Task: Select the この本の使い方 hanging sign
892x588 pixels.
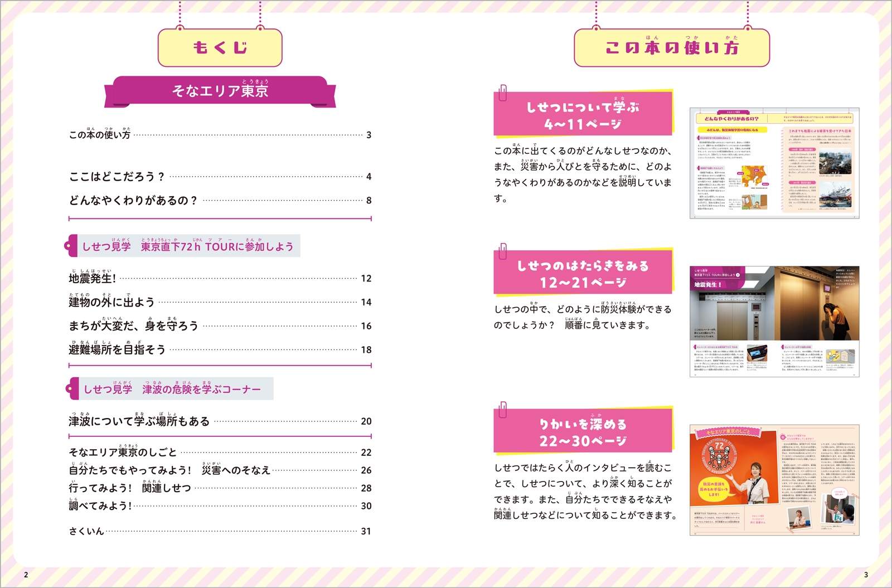Action: pos(671,48)
